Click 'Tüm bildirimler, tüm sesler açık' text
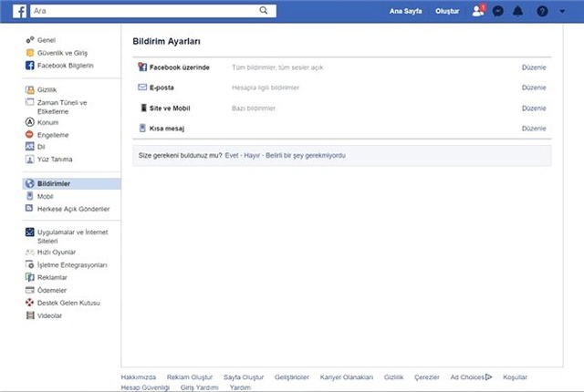 277,67
